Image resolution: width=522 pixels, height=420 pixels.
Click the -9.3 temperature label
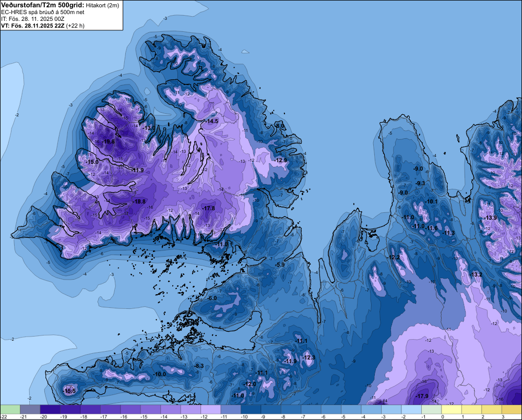pyautogui.click(x=420, y=183)
